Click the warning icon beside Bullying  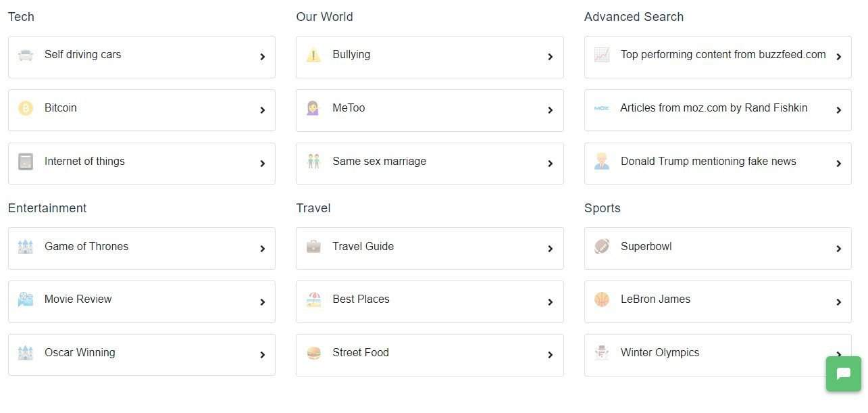[313, 54]
